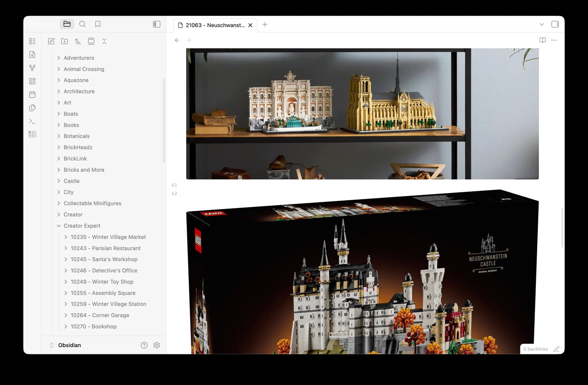
Task: Close the 21063 Neuschwanstein tab
Action: pyautogui.click(x=250, y=25)
